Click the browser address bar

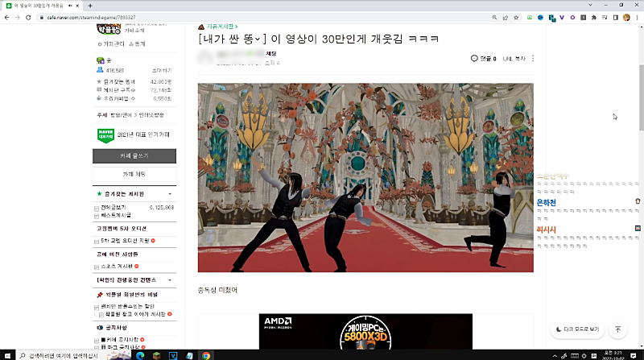[x=242, y=17]
